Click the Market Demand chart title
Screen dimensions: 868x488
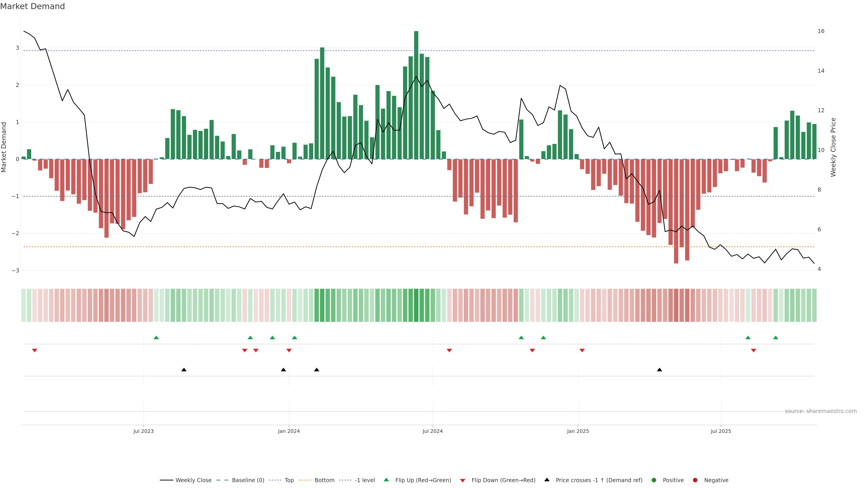coord(32,6)
